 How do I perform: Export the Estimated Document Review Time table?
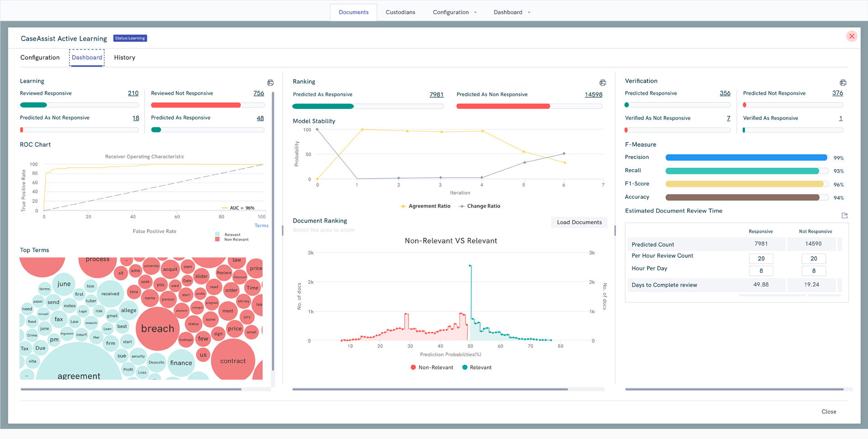pyautogui.click(x=844, y=216)
